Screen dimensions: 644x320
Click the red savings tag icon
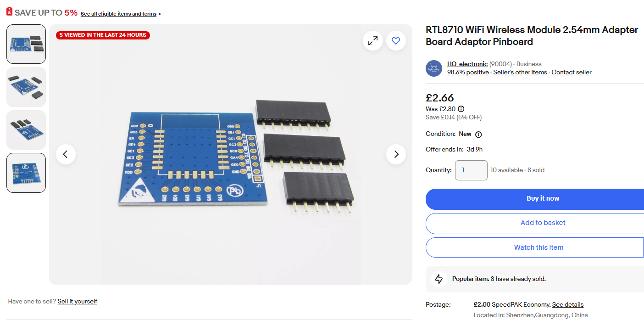(9, 12)
